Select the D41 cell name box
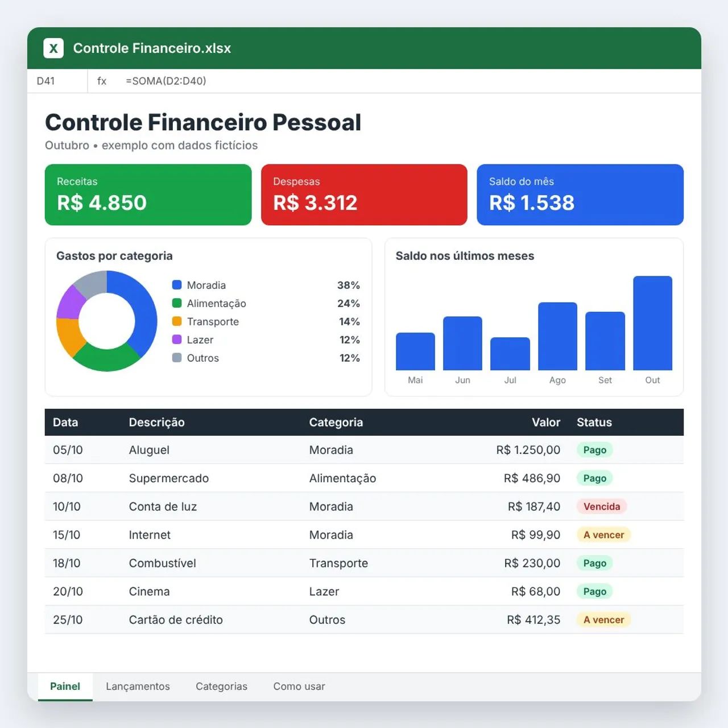Image resolution: width=728 pixels, height=728 pixels. [x=57, y=81]
